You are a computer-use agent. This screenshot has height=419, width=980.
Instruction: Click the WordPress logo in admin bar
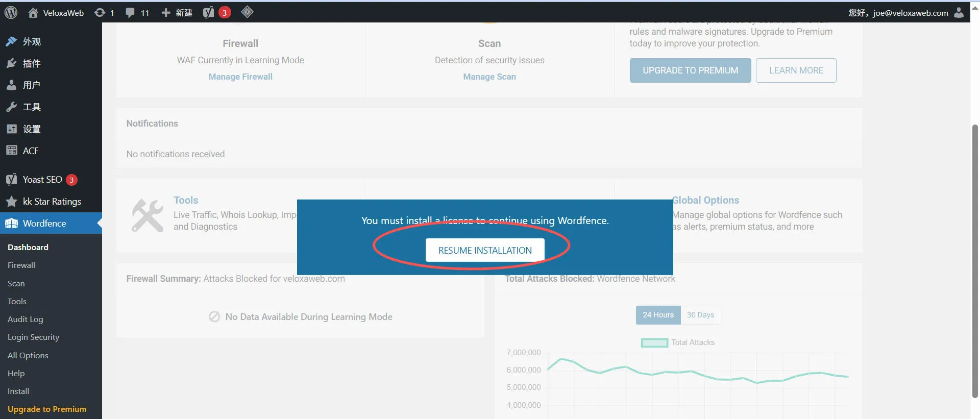pyautogui.click(x=11, y=13)
